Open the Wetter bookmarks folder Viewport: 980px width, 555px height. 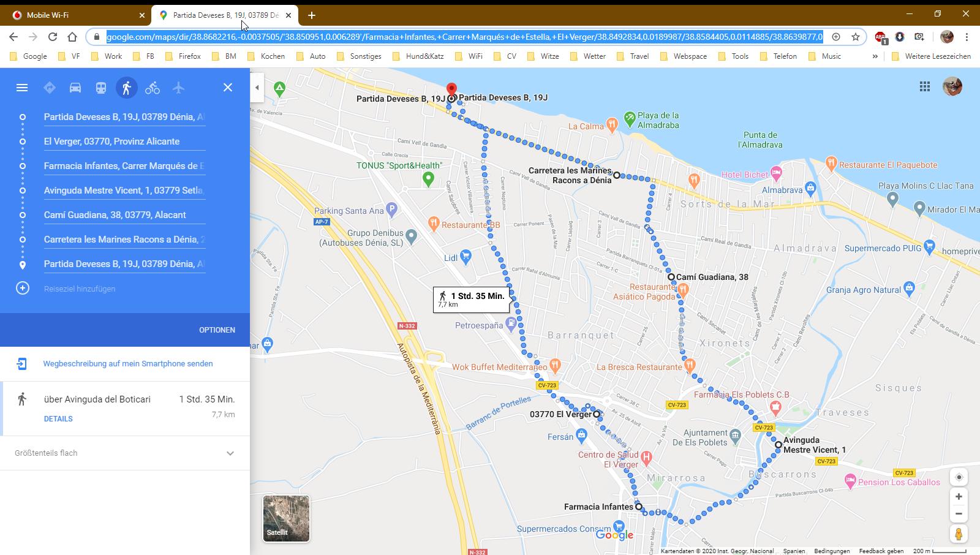click(588, 56)
